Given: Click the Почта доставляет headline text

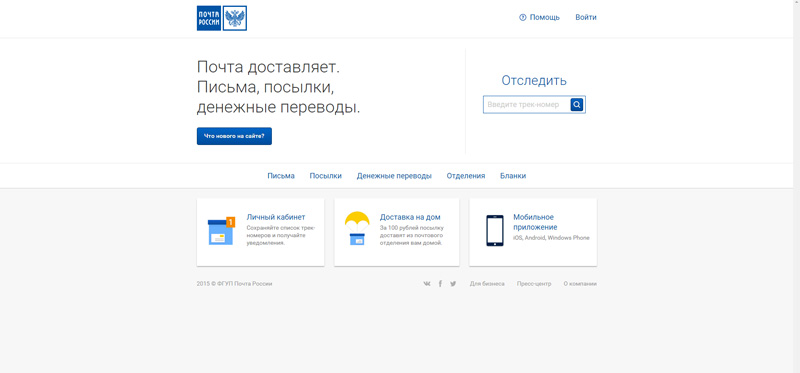Looking at the screenshot, I should [279, 87].
